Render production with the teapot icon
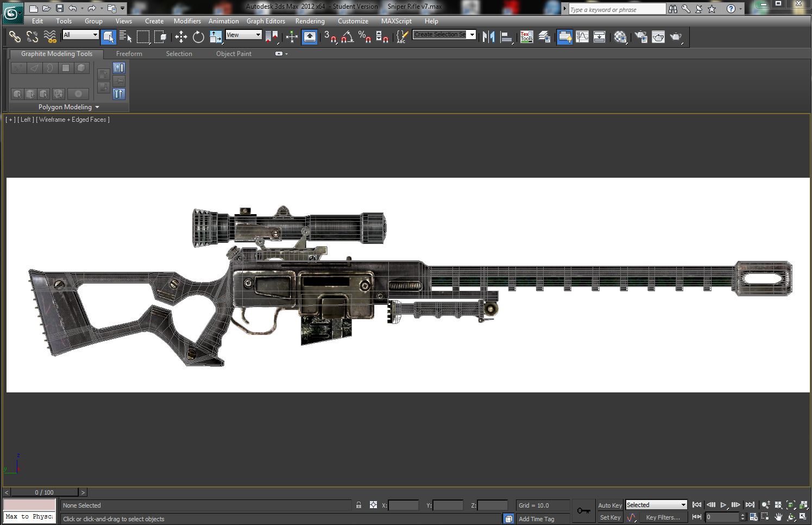Screen dimensions: 812x525 click(x=676, y=36)
